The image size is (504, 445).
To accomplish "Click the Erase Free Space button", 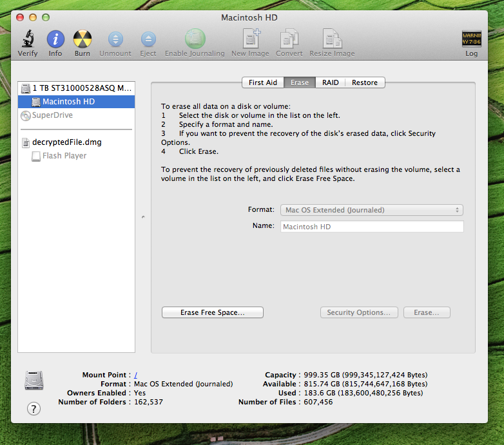I will 213,312.
